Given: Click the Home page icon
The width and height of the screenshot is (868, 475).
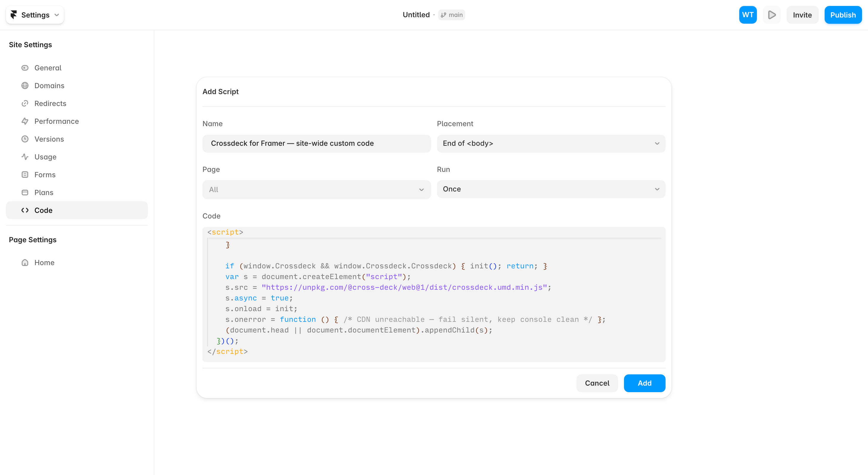Looking at the screenshot, I should [x=25, y=262].
